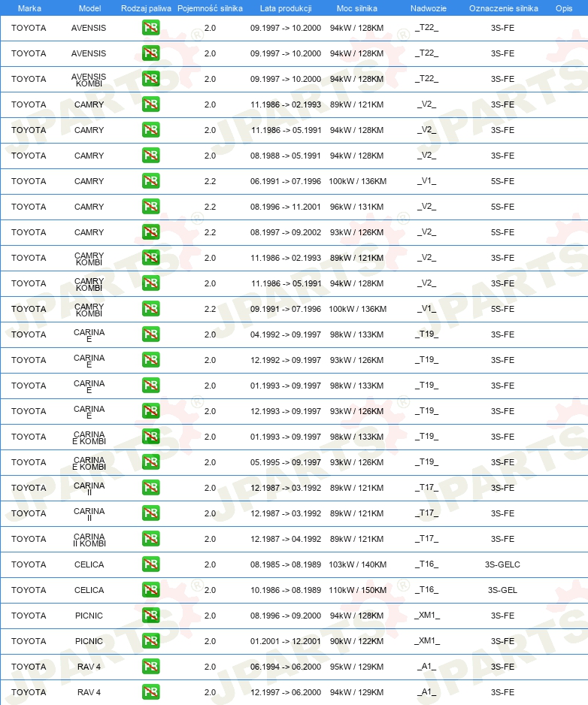Click fuel icon in CAMRY 100kW / 136KM 06.1991 row
The image size is (588, 705).
pyautogui.click(x=150, y=181)
